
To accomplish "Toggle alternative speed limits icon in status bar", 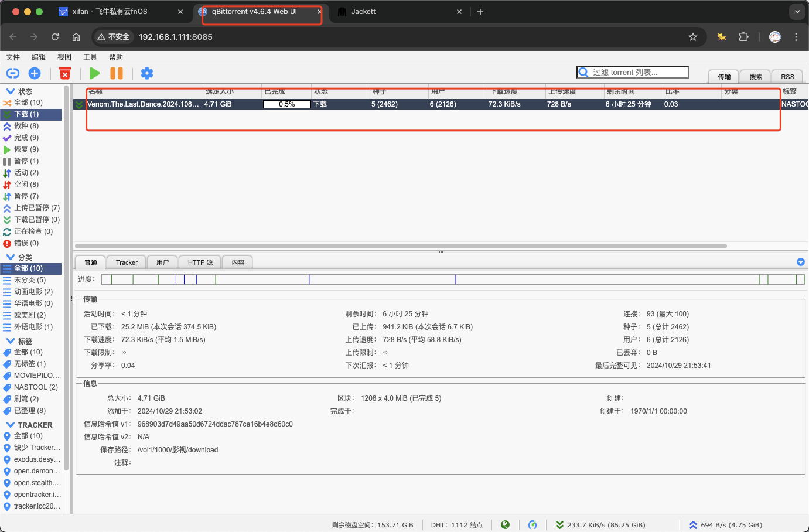I will coord(532,525).
